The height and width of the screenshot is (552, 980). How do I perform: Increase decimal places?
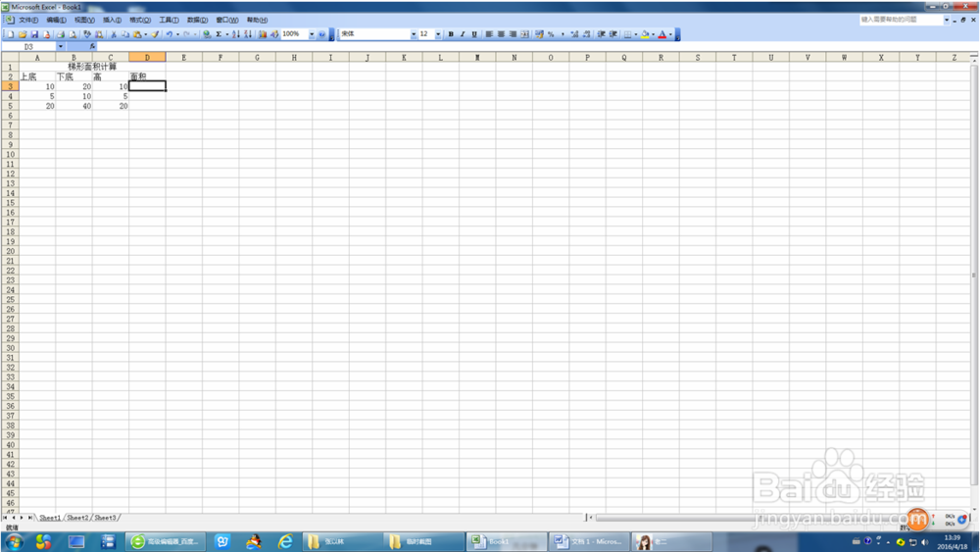point(574,34)
